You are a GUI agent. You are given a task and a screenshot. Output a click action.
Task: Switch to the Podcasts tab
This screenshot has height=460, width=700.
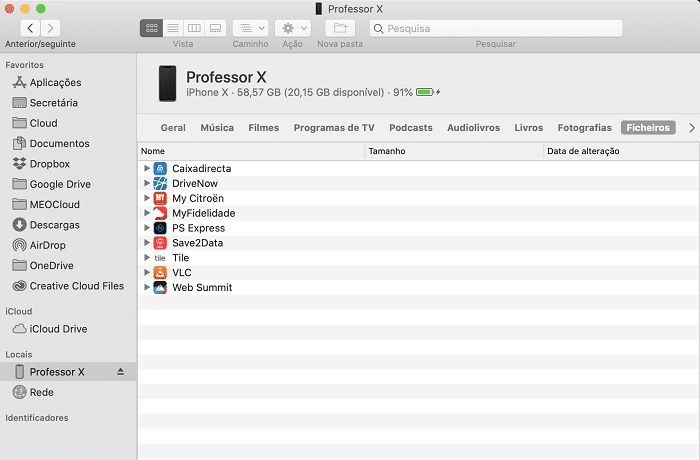pos(411,128)
